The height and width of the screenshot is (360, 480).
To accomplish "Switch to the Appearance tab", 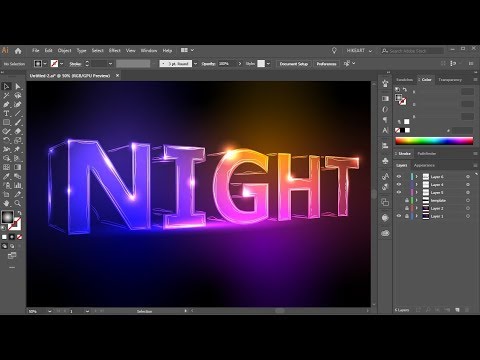I will tap(424, 165).
